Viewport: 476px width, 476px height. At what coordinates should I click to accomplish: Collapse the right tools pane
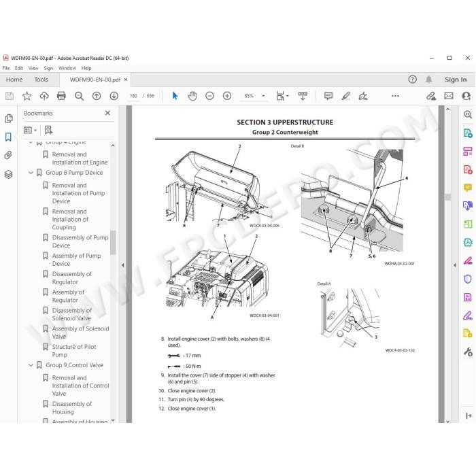454,265
